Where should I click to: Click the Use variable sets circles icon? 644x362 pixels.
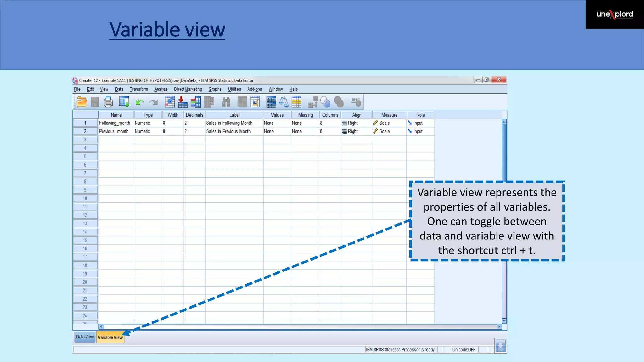coord(325,102)
